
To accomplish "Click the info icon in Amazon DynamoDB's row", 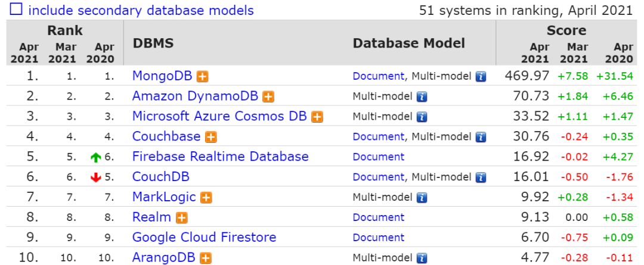I will coord(422,96).
